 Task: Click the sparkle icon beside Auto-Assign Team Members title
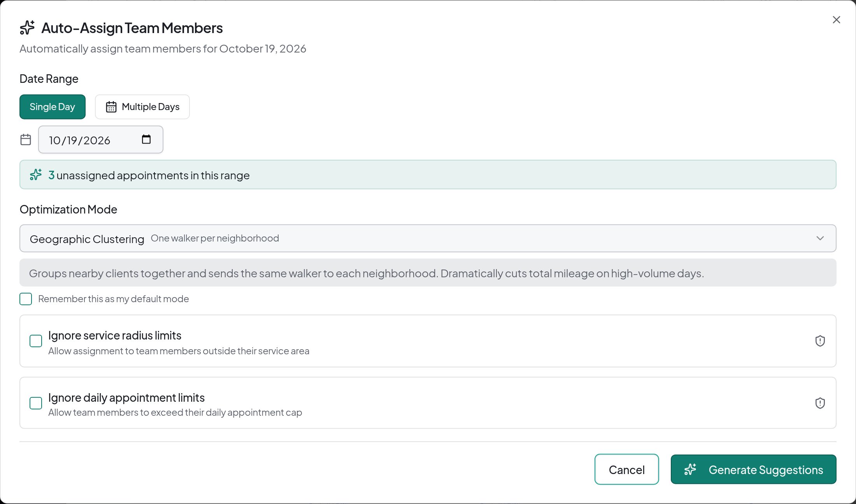(x=27, y=28)
